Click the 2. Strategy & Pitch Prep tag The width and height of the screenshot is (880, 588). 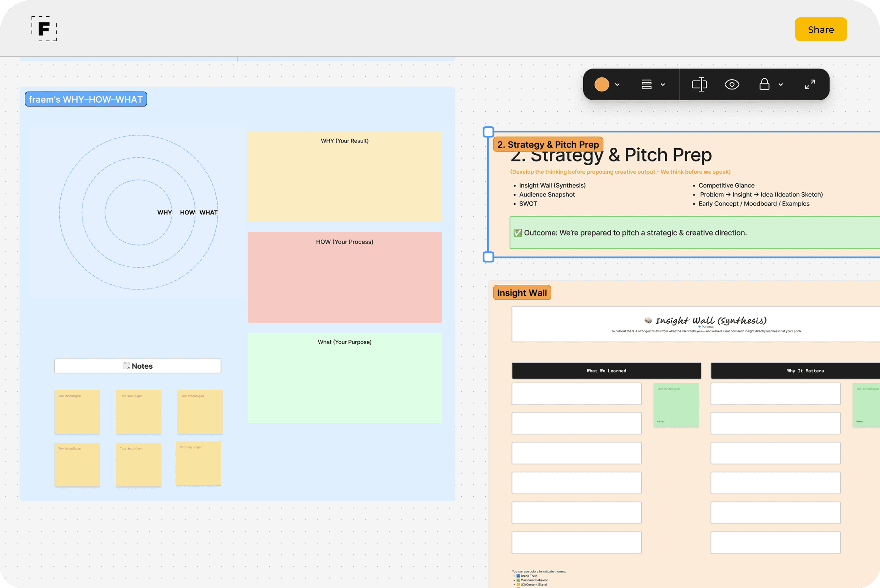tap(548, 144)
